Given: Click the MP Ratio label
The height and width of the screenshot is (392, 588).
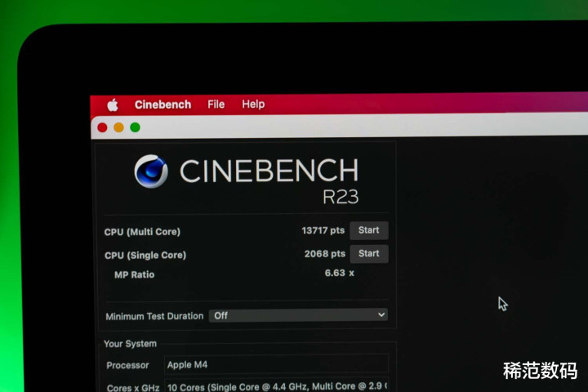Looking at the screenshot, I should pos(134,274).
